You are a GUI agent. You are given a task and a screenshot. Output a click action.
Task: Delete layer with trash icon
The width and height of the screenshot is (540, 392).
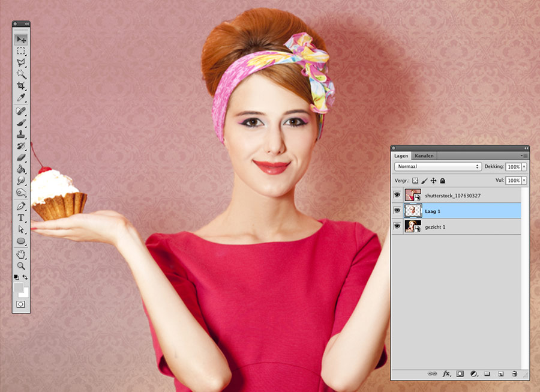click(515, 374)
